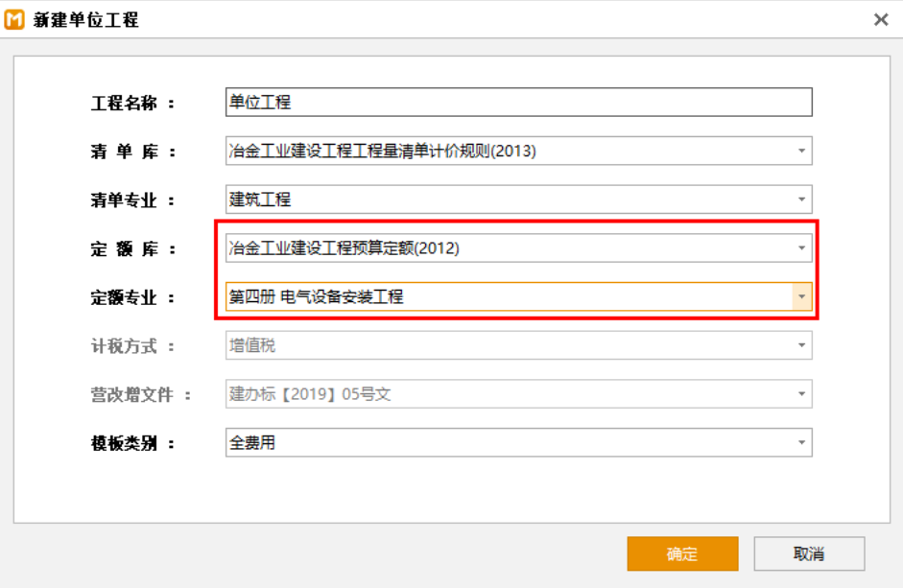Select the 冶金工业建设工程工程量清单计价规则(2013) combo box text

[382, 152]
